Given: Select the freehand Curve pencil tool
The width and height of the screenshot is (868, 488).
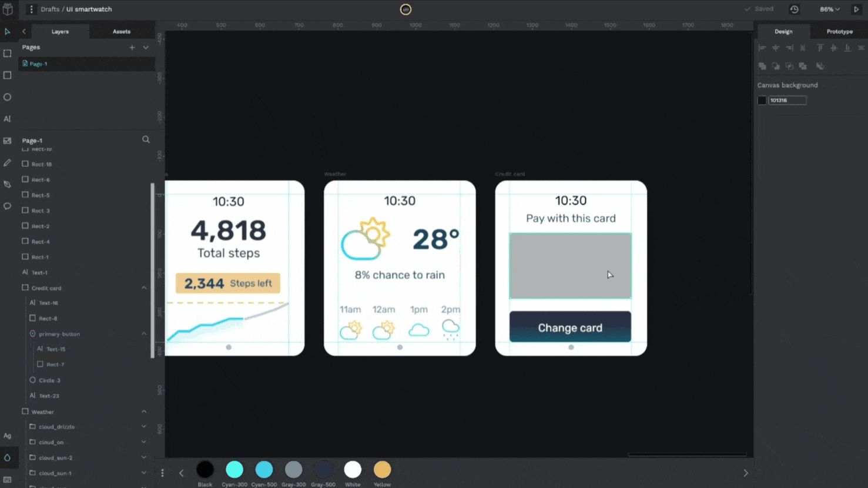Looking at the screenshot, I should pos(8,162).
